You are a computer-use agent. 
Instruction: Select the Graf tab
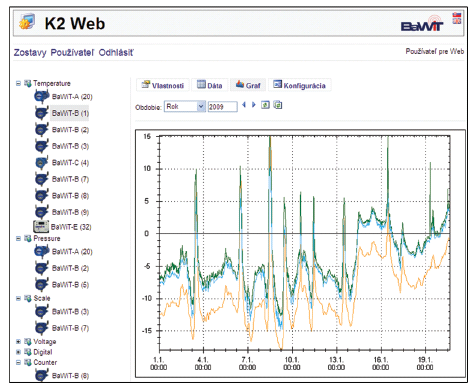tap(248, 85)
